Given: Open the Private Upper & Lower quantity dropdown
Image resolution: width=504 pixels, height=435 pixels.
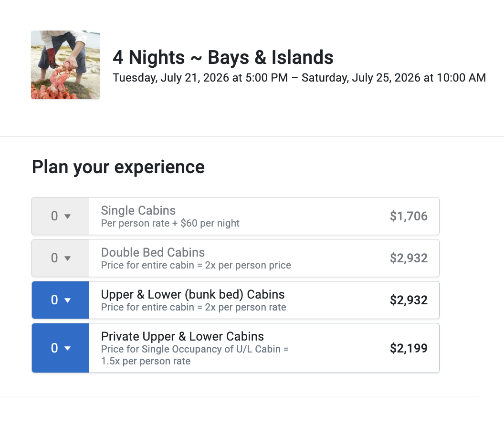Looking at the screenshot, I should (x=61, y=348).
